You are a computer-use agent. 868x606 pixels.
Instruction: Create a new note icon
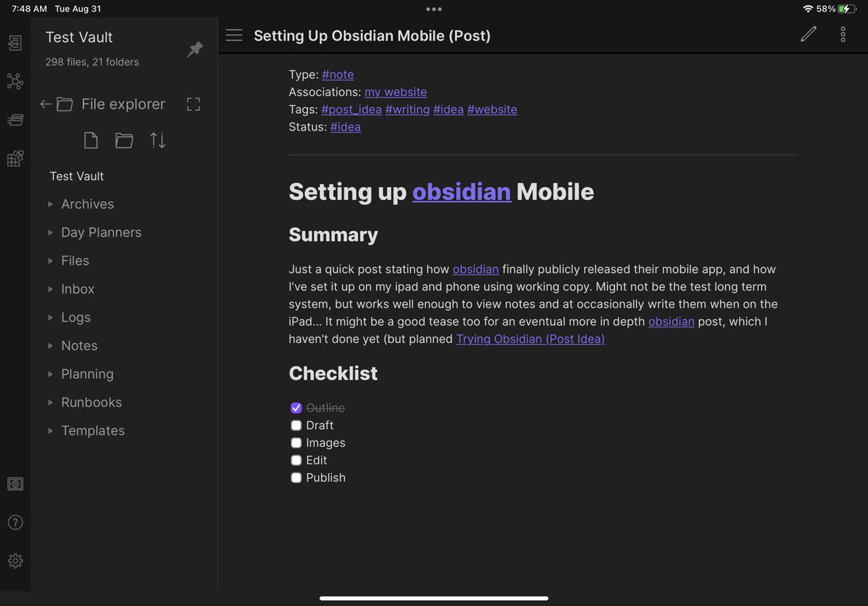point(91,140)
